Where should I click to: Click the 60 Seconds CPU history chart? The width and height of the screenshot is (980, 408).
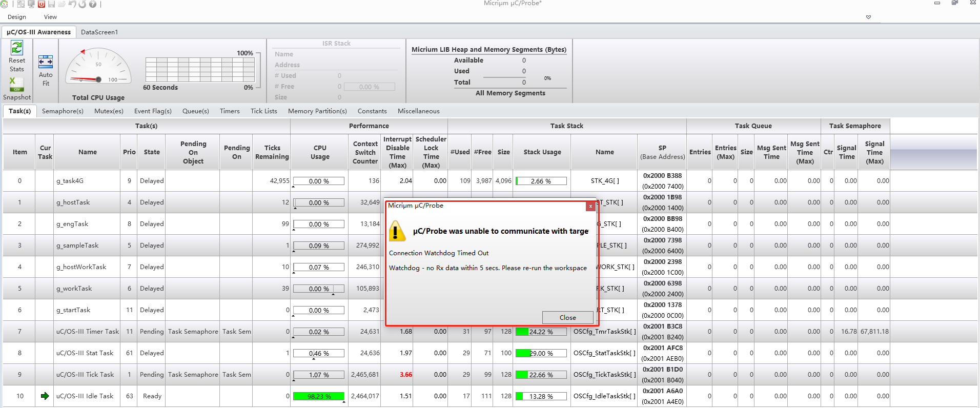(x=200, y=70)
